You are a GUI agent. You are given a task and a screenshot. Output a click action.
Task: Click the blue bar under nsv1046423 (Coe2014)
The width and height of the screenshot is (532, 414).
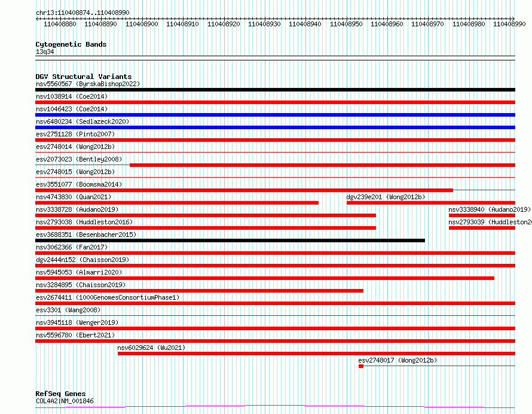[275, 115]
